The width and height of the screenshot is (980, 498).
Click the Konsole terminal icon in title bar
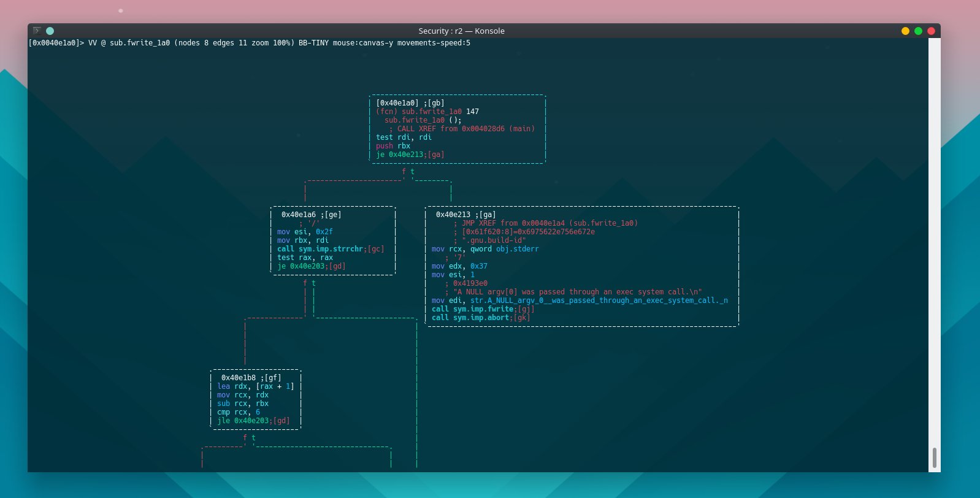pyautogui.click(x=37, y=31)
